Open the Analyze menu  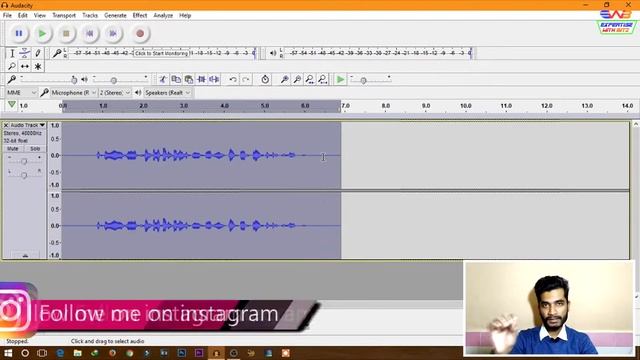coord(163,16)
